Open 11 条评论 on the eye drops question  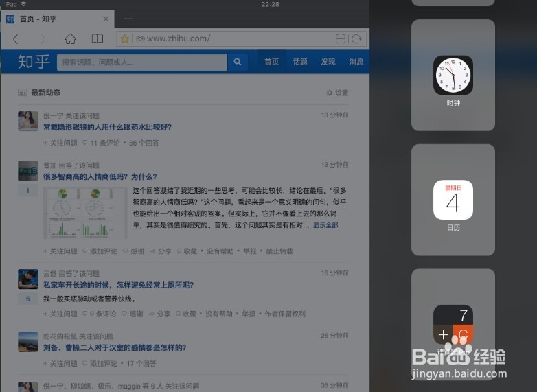[102, 143]
